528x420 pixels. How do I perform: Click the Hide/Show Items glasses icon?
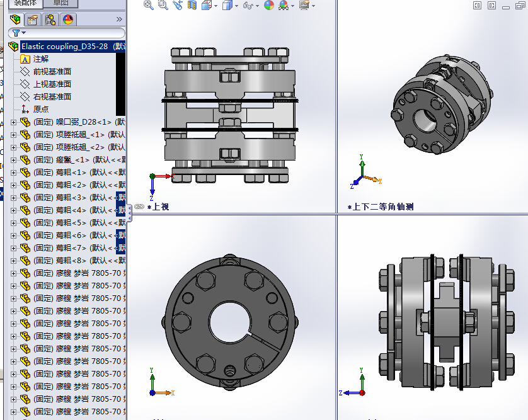(x=248, y=6)
